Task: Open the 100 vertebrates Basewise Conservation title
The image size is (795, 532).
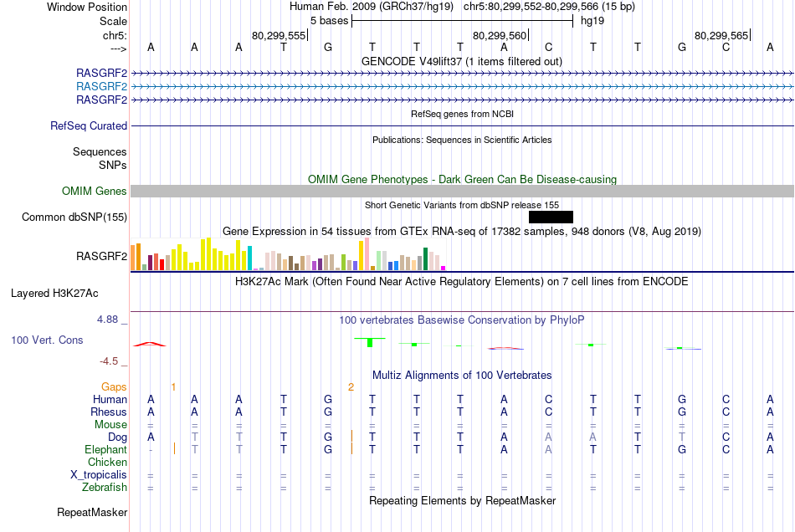Action: tap(462, 320)
